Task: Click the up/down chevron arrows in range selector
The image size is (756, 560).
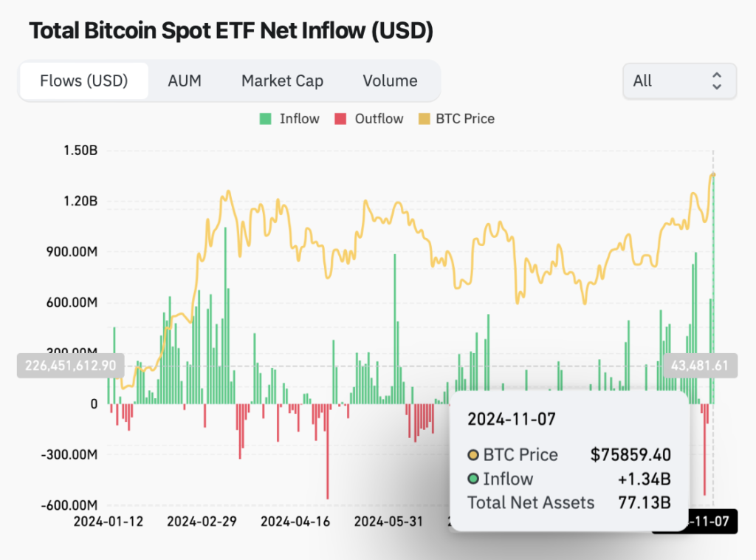Action: [717, 81]
